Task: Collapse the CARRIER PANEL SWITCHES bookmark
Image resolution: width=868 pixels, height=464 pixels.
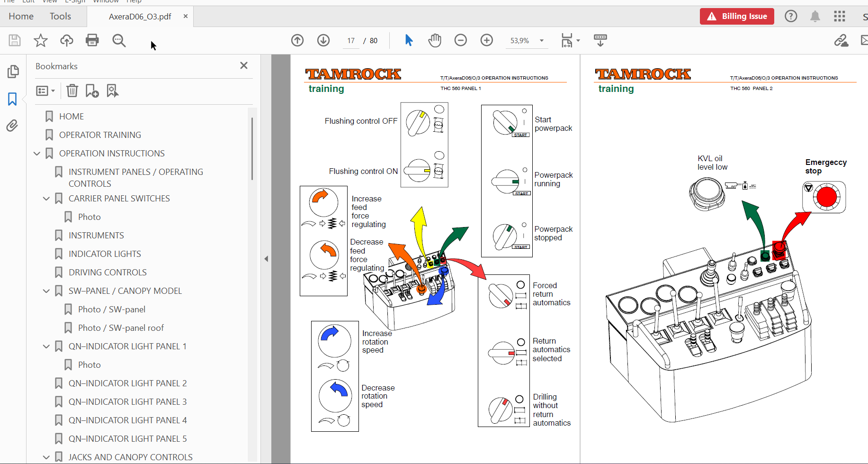Action: (x=46, y=199)
